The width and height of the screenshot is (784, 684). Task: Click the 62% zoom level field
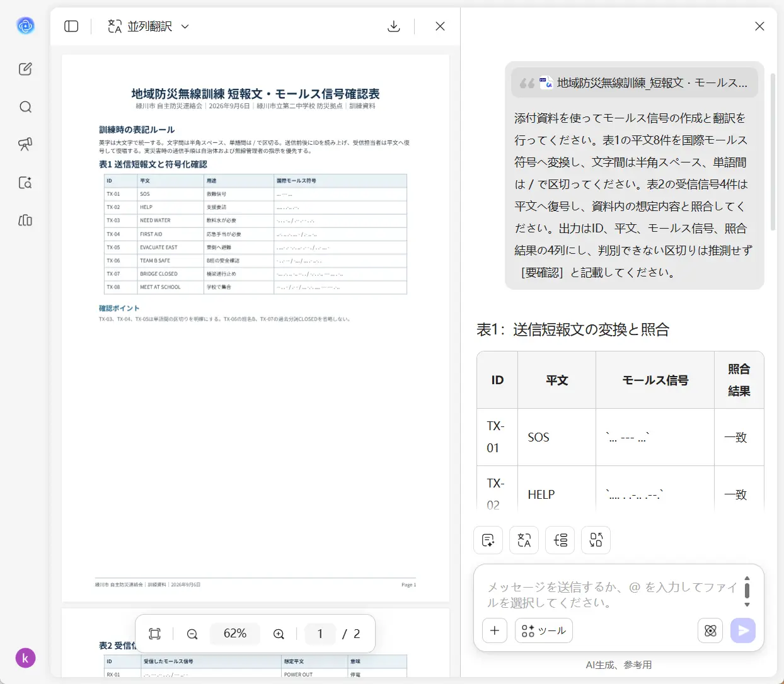coord(235,634)
